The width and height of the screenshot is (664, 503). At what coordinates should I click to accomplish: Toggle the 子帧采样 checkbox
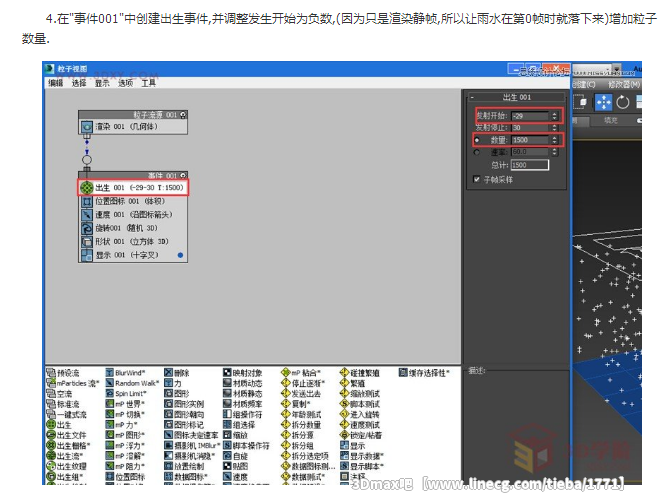476,180
